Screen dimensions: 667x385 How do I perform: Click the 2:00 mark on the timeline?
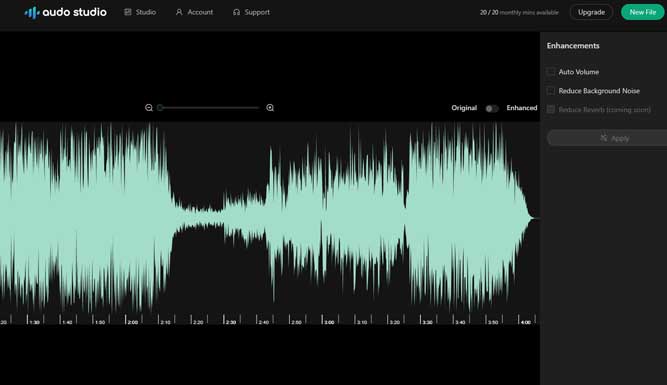(x=133, y=322)
